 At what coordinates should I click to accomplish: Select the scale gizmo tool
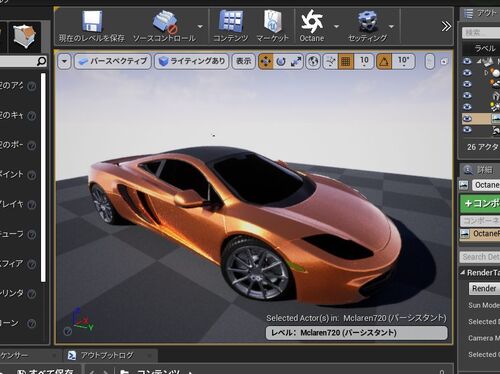pyautogui.click(x=296, y=62)
